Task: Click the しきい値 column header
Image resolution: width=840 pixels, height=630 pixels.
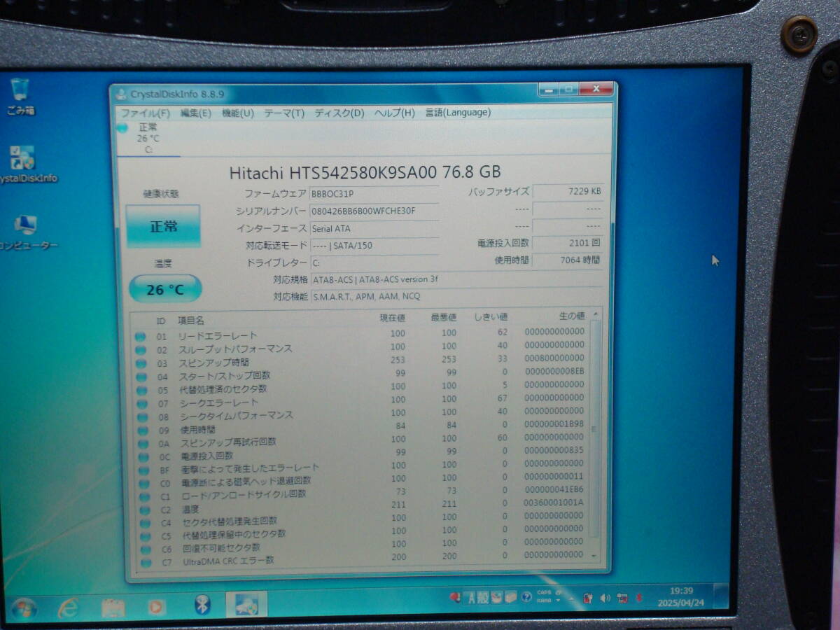Action: point(490,317)
